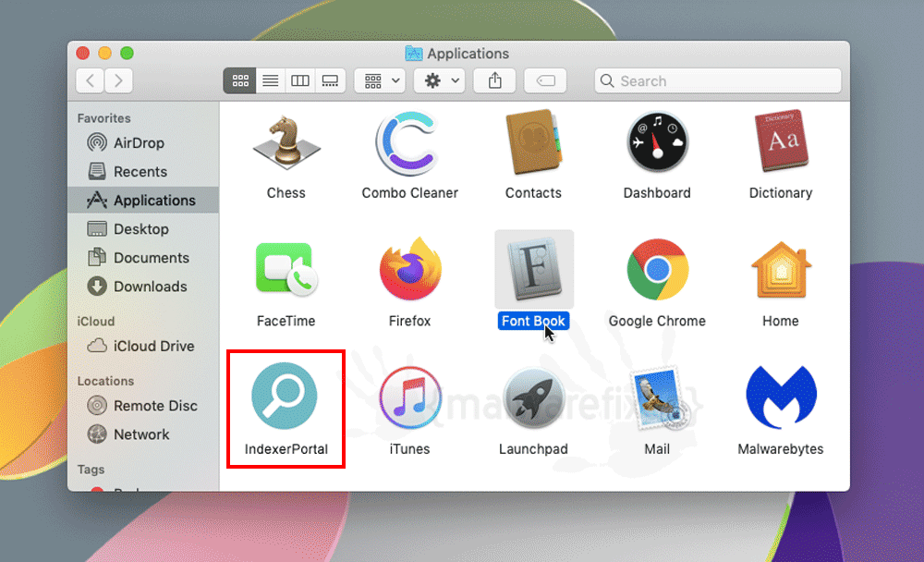Viewport: 924px width, 562px height.
Task: Click the Font Book name label
Action: coord(533,321)
